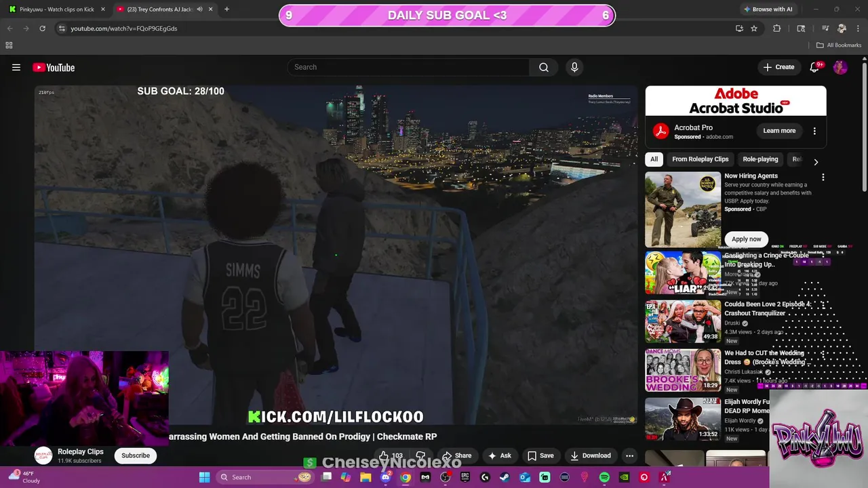
Task: Dislike the video with thumbs down
Action: pos(420,455)
